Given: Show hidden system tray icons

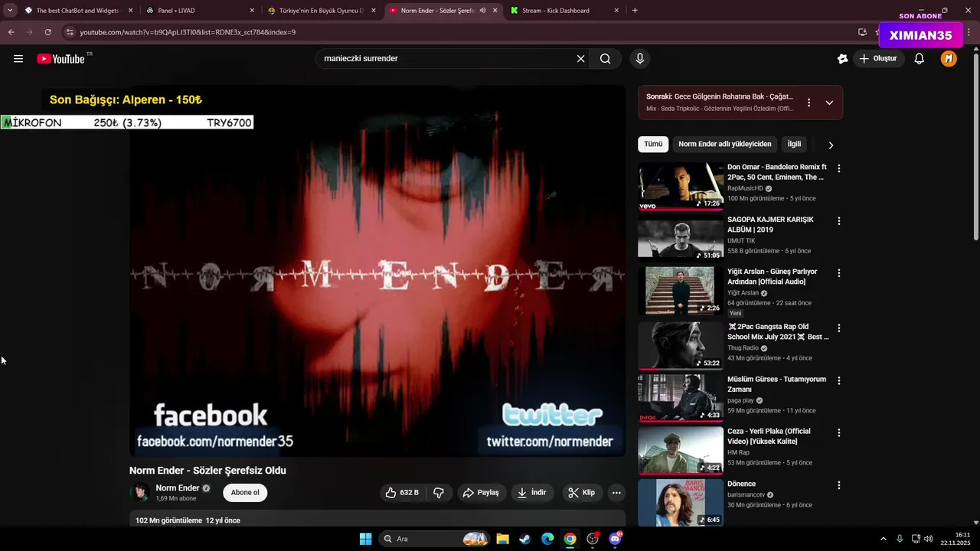Looking at the screenshot, I should [883, 539].
